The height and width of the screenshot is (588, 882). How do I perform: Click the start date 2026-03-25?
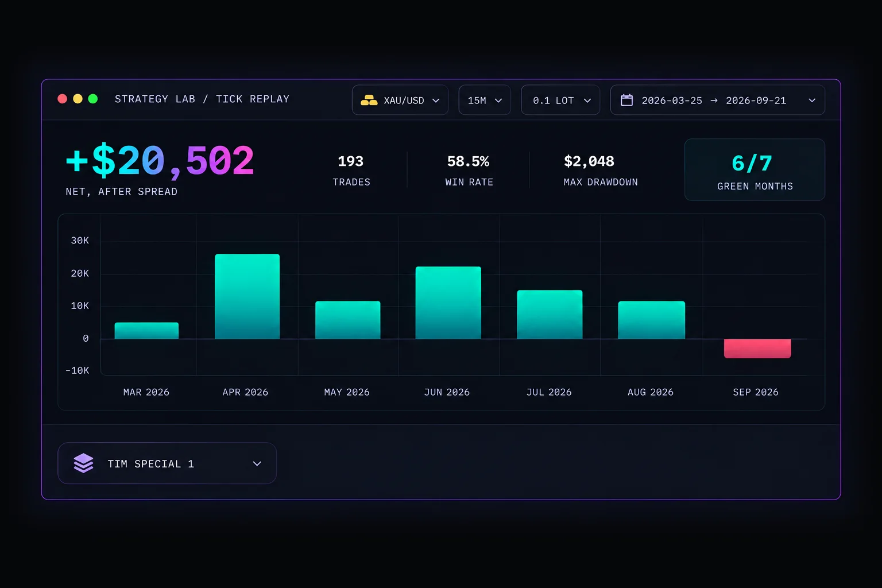click(x=672, y=100)
